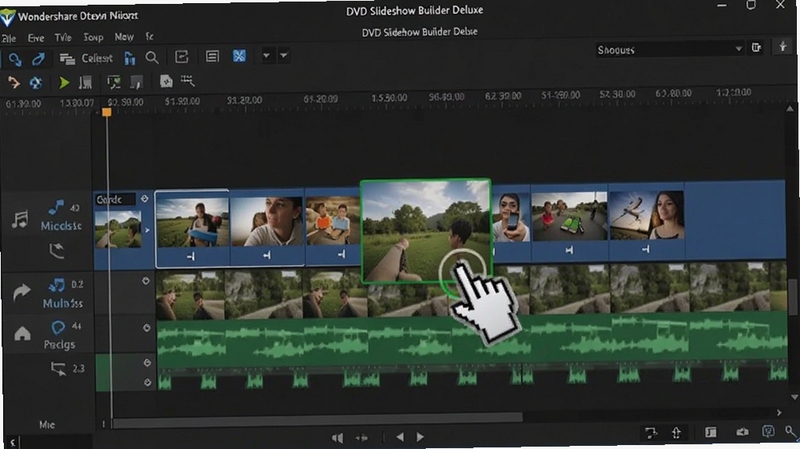Click the orange curved arrow icon
Image resolution: width=800 pixels, height=449 pixels.
pyautogui.click(x=13, y=82)
